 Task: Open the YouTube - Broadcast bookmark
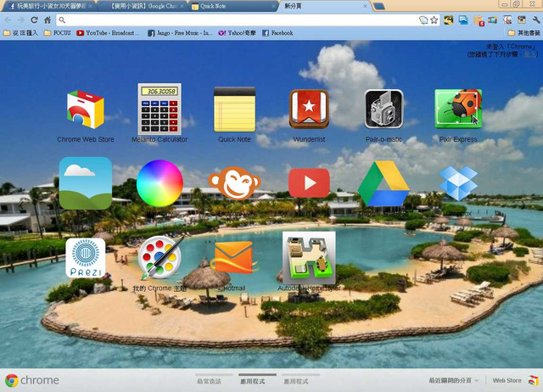[108, 33]
